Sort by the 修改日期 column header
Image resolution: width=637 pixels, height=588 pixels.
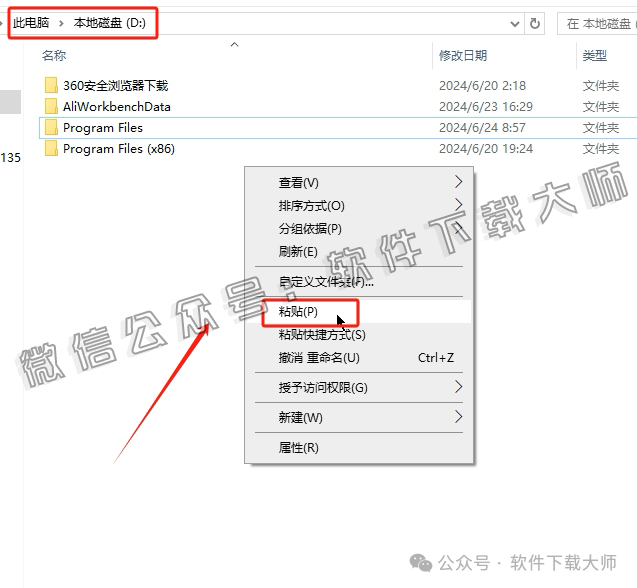click(x=463, y=55)
